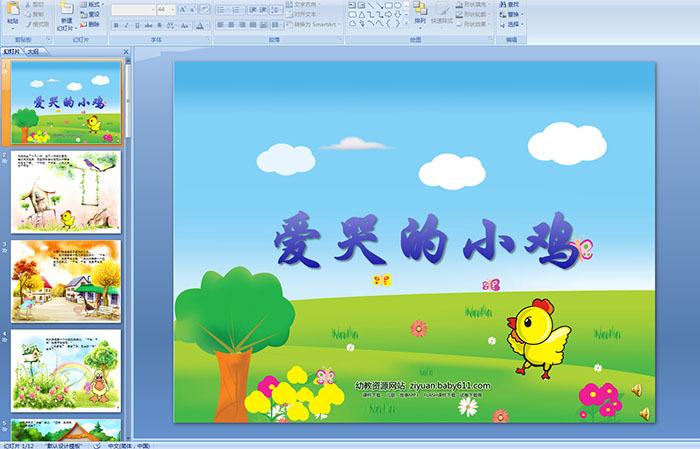Image resolution: width=700 pixels, height=449 pixels.
Task: Select the Right Arrow shape
Action: pos(389,14)
